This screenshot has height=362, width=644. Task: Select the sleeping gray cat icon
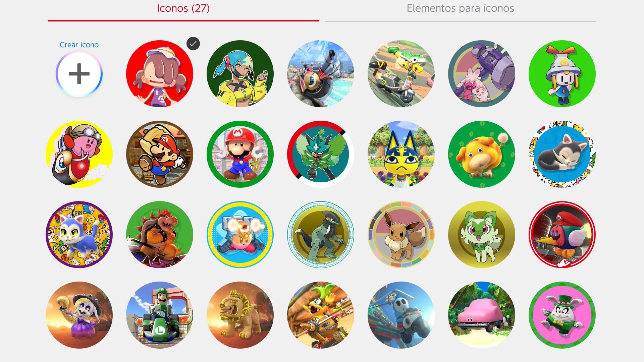pos(562,154)
